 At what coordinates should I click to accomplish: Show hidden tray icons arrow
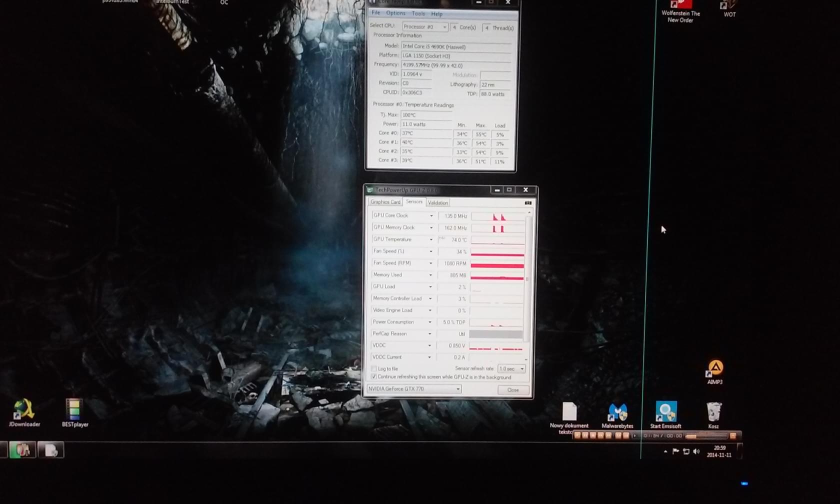[x=665, y=451]
